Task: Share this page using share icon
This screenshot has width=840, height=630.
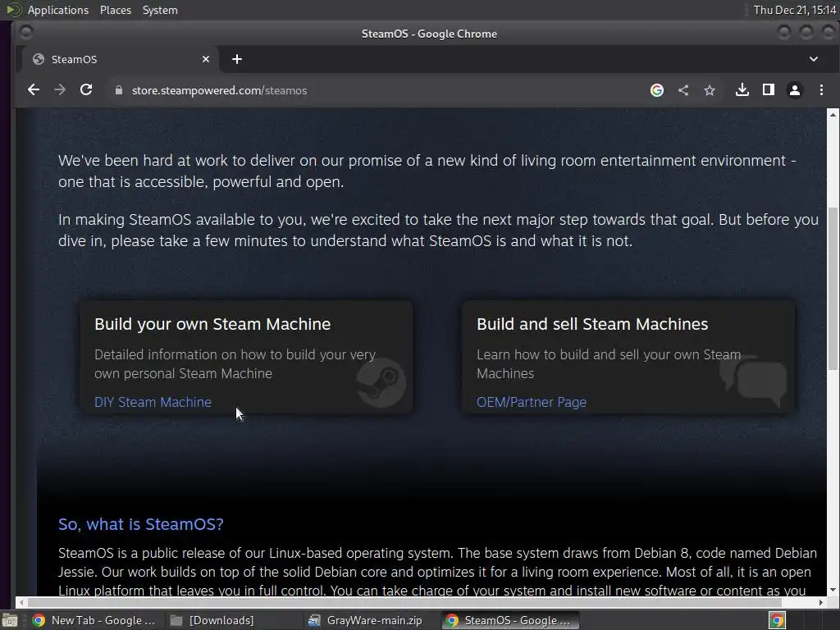Action: click(683, 90)
